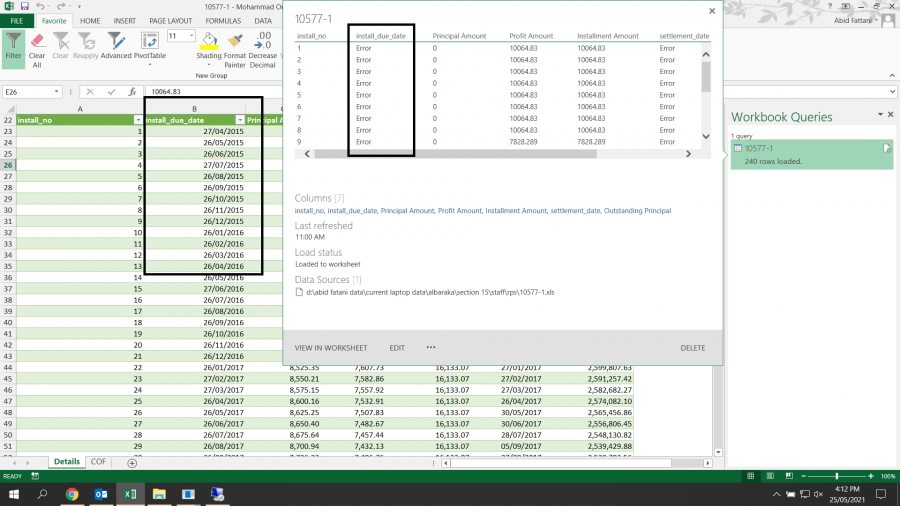
Task: Open Workbook Queries pane options dropdown
Action: click(x=880, y=115)
